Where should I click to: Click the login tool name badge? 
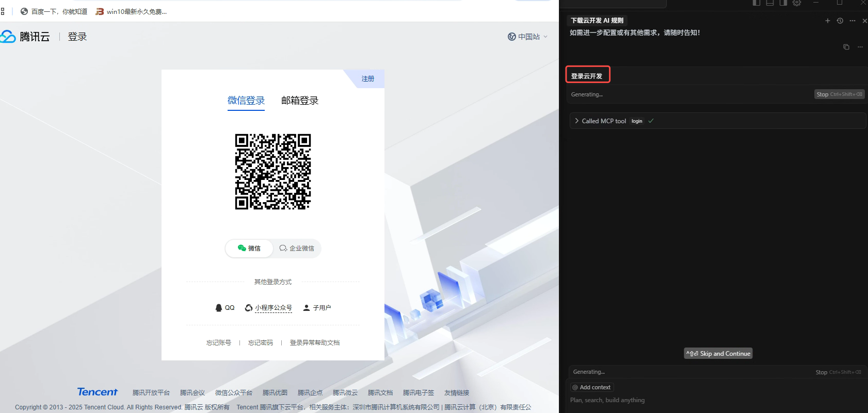637,121
